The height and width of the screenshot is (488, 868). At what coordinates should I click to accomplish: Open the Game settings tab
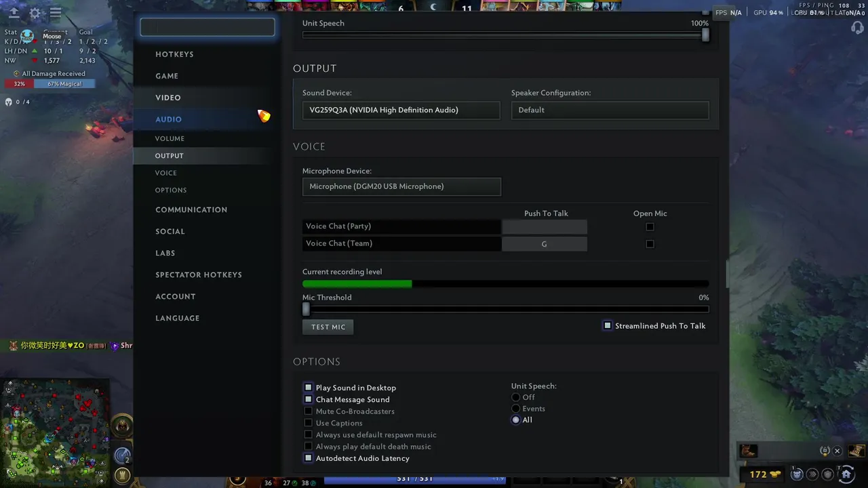point(167,76)
